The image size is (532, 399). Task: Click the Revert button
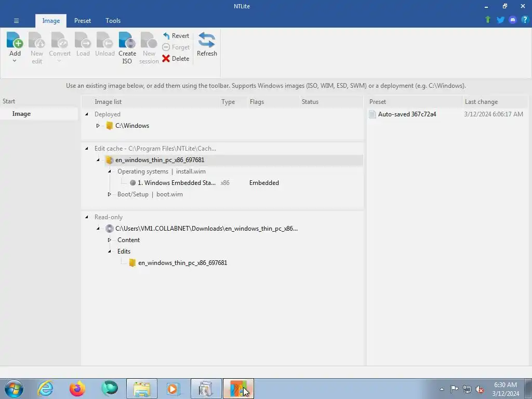(x=176, y=36)
